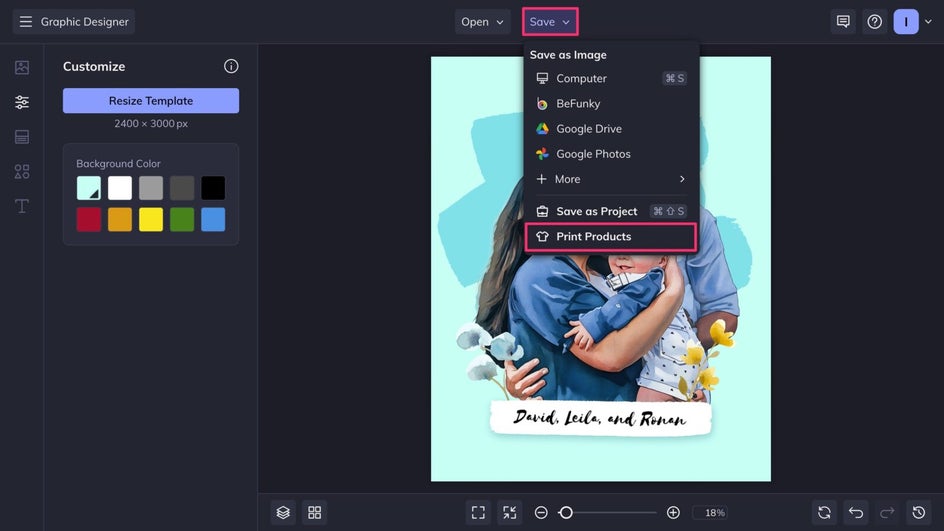Open the Open dropdown menu
This screenshot has width=944, height=531.
tap(482, 22)
